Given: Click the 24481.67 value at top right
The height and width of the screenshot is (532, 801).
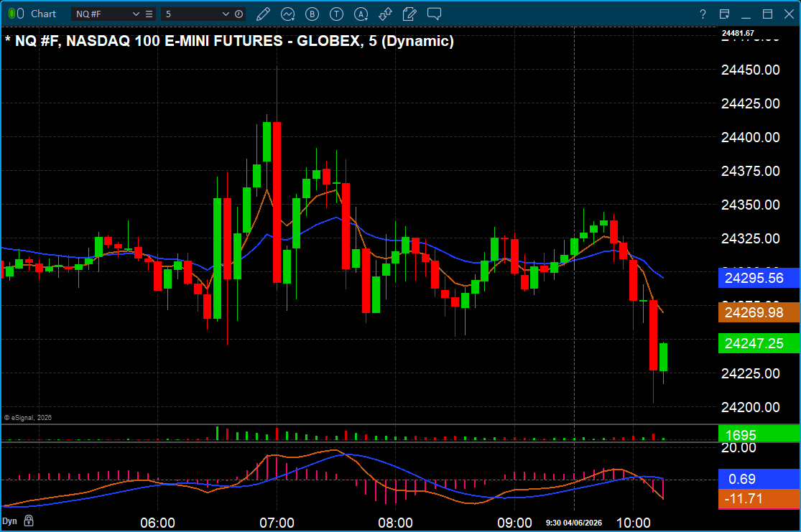Looking at the screenshot, I should coord(738,33).
